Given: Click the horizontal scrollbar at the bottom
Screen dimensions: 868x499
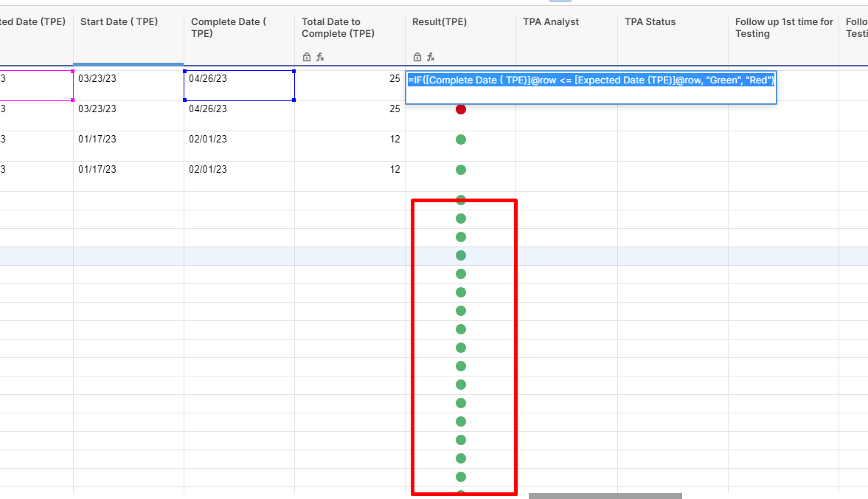Looking at the screenshot, I should (x=605, y=495).
